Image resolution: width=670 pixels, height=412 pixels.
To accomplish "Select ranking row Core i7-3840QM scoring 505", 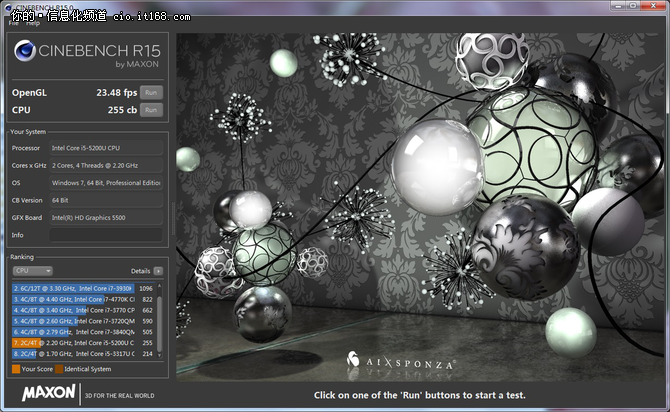I will 83,332.
